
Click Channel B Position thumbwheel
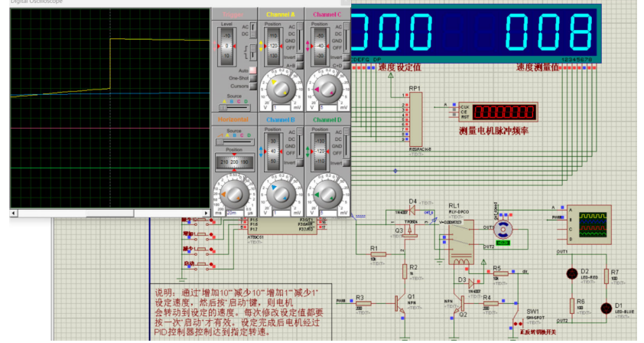click(x=273, y=152)
